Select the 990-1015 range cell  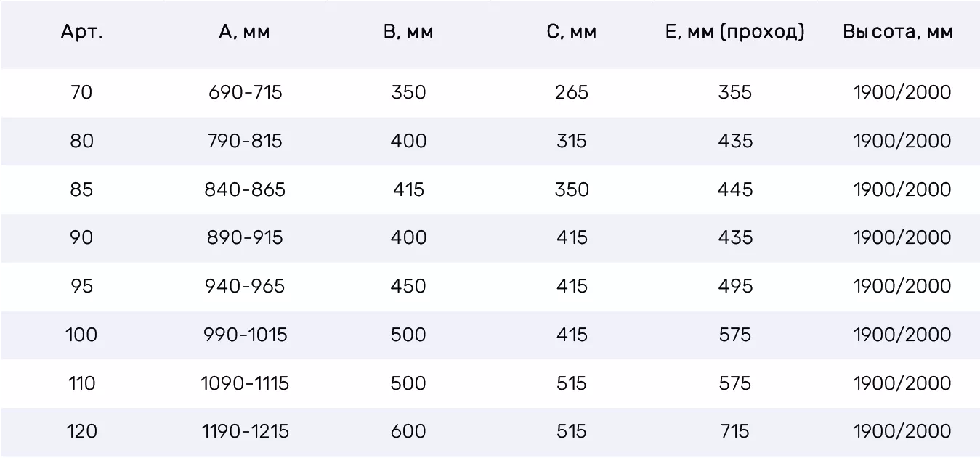pyautogui.click(x=245, y=335)
